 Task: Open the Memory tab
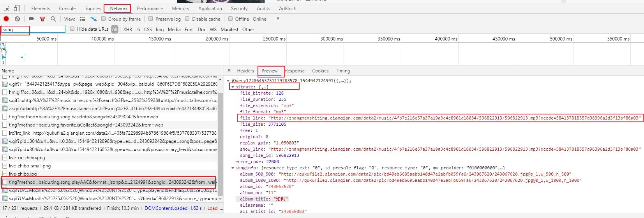(x=181, y=8)
